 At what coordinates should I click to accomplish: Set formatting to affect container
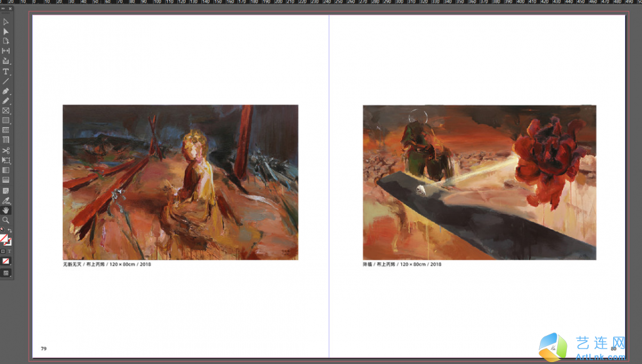coord(3,252)
